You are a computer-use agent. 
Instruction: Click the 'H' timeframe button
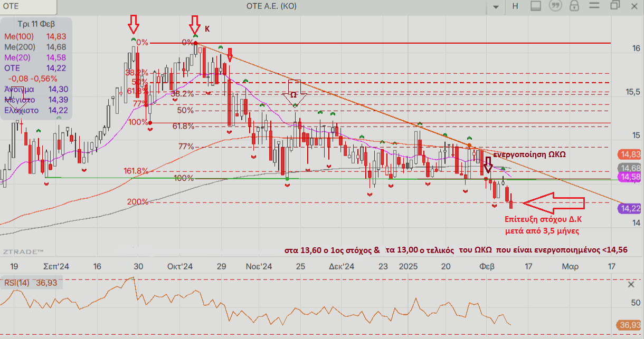(x=515, y=6)
